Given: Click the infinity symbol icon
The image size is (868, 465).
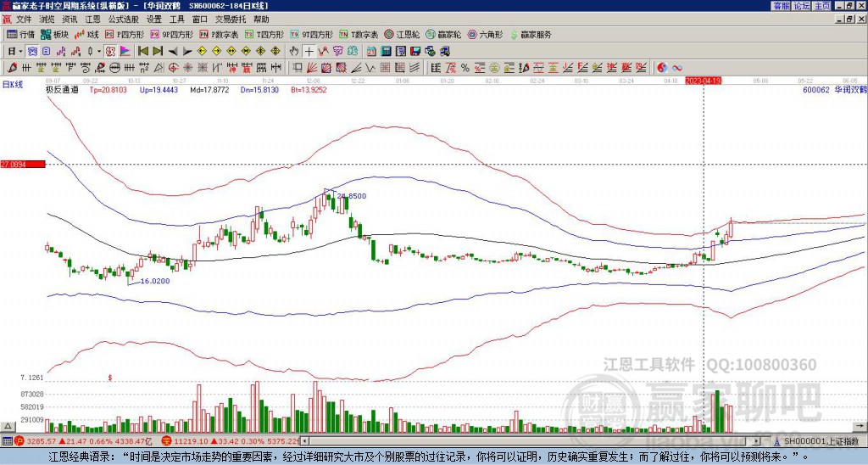Looking at the screenshot, I should [677, 68].
